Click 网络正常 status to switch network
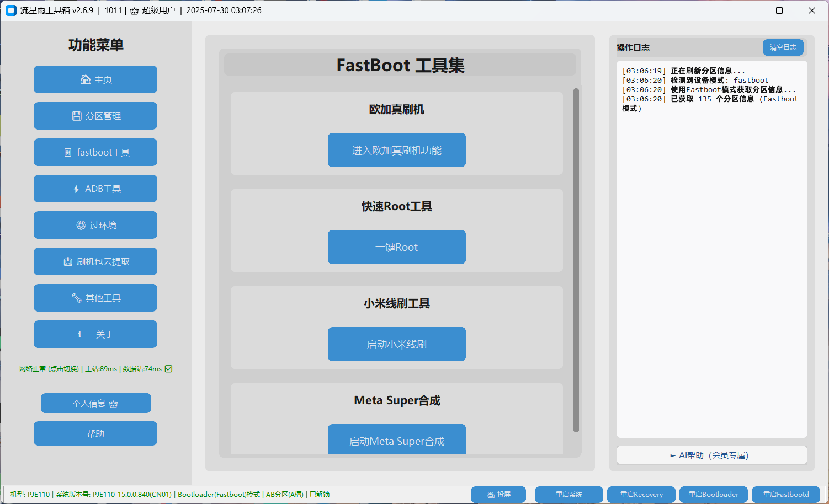This screenshot has width=829, height=504. tap(49, 369)
